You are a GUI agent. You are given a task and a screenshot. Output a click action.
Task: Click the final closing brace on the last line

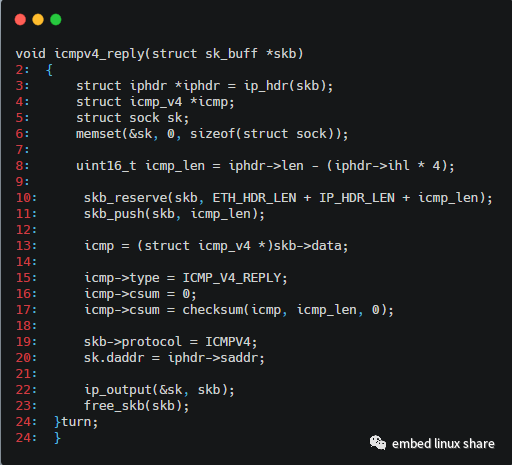(x=57, y=438)
